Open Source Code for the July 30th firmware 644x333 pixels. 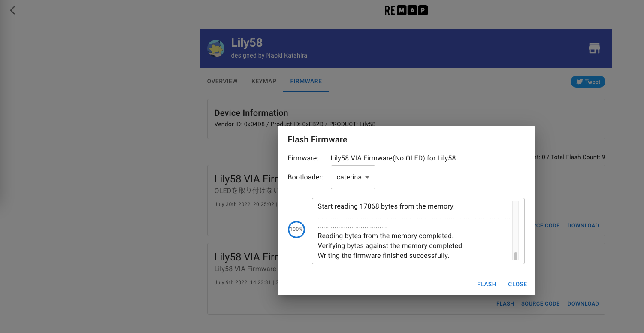click(544, 226)
